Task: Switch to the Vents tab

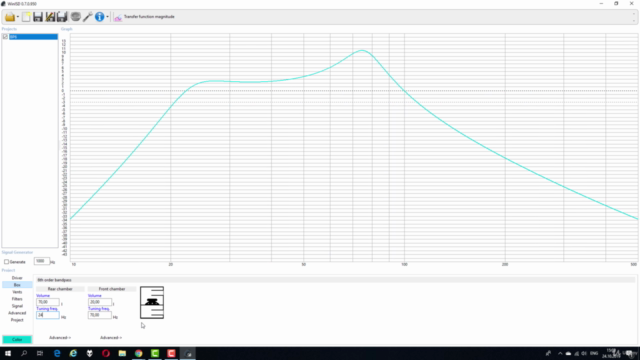Action: [17, 292]
